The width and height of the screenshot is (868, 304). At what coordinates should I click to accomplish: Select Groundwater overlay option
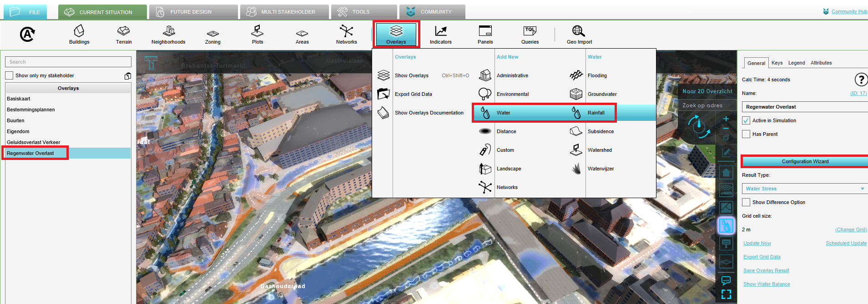(x=602, y=94)
